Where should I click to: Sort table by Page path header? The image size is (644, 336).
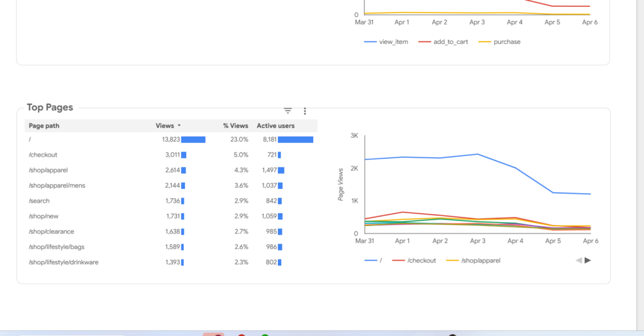[44, 126]
